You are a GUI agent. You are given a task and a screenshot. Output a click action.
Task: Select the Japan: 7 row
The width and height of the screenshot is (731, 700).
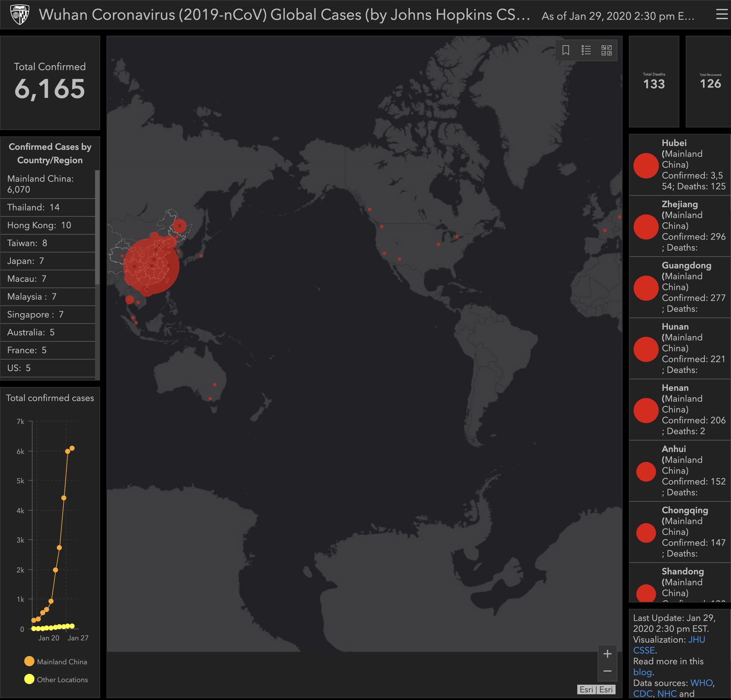pos(48,261)
